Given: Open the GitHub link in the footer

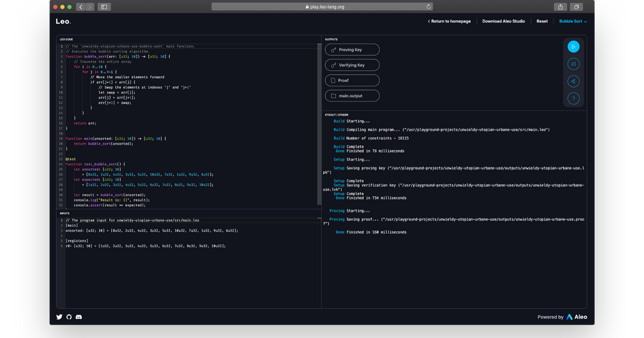Looking at the screenshot, I should click(69, 317).
